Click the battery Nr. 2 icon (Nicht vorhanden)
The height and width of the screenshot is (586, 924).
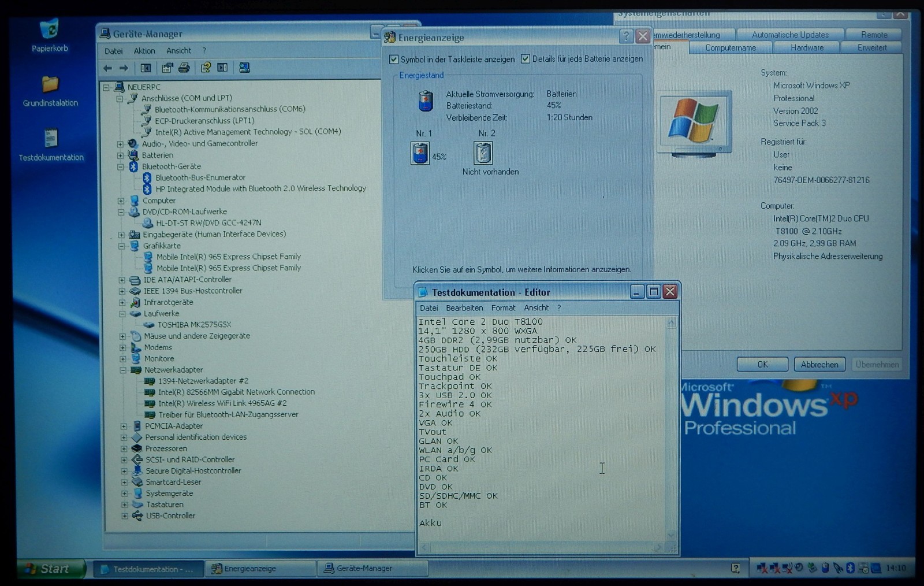483,153
